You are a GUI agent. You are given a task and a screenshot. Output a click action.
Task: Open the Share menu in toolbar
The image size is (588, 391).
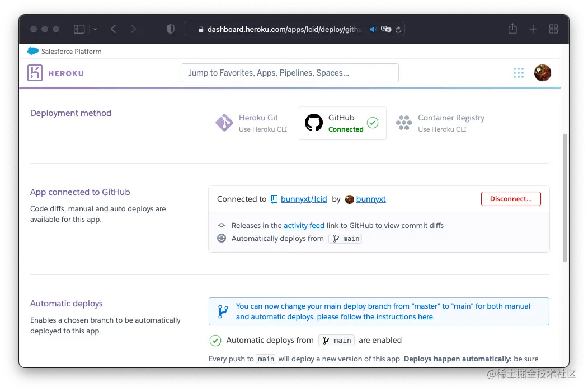[512, 29]
